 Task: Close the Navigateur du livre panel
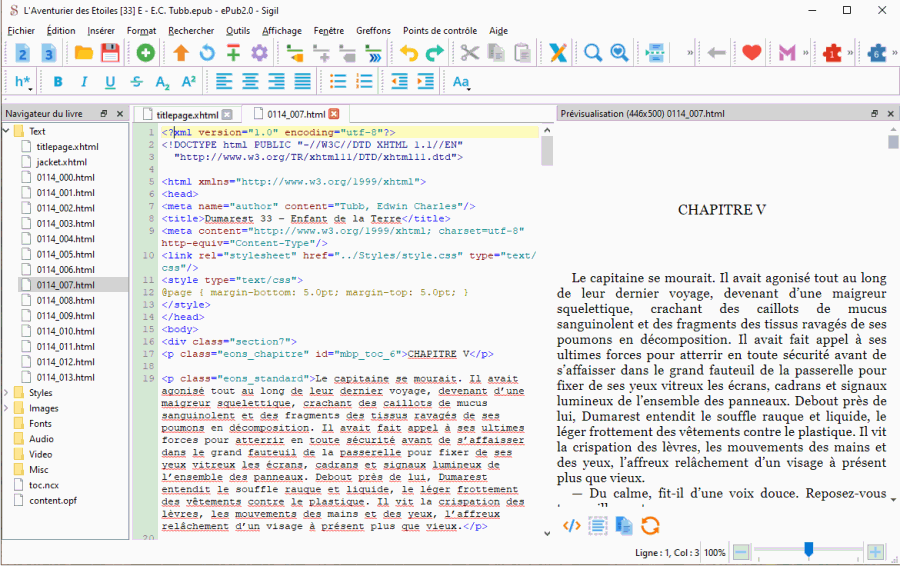click(119, 114)
